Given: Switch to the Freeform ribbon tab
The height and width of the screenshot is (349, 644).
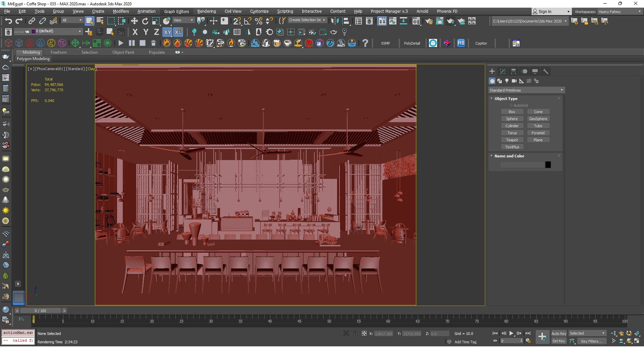Looking at the screenshot, I should [x=59, y=52].
